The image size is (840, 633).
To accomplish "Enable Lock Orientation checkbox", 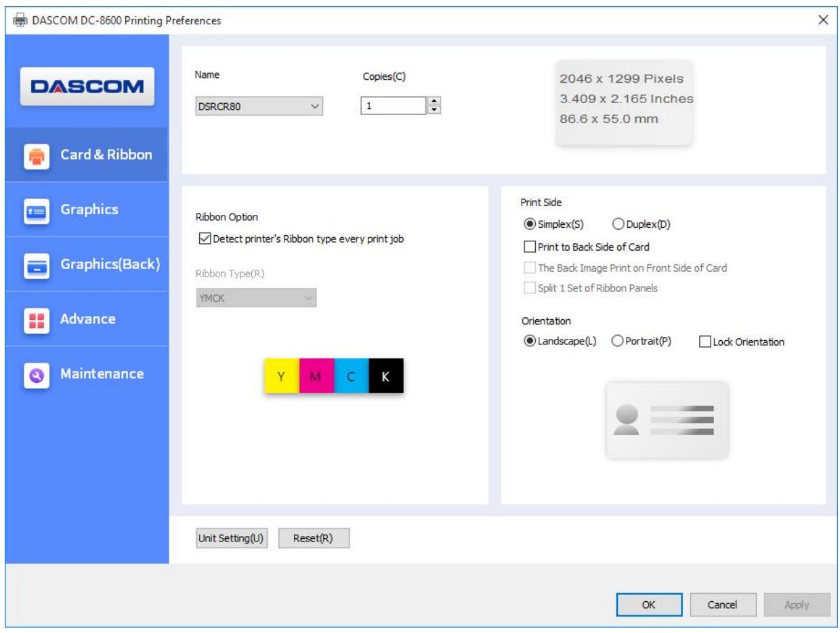I will (x=704, y=342).
